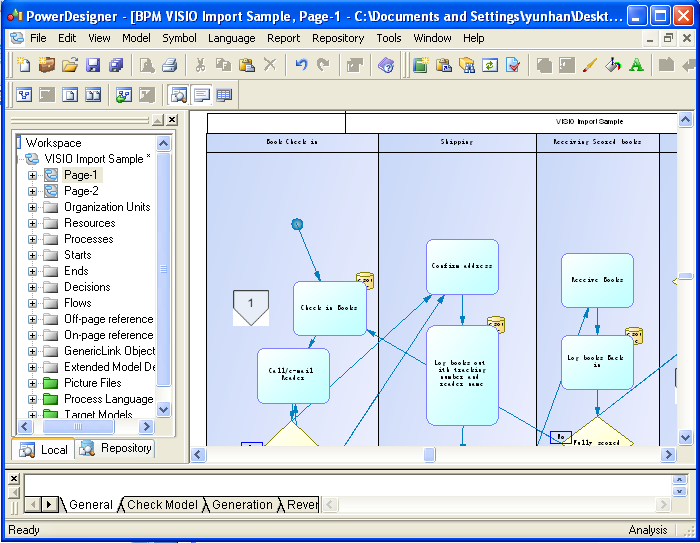Viewport: 700px width, 543px height.
Task: Click the Open folder toolbar icon
Action: (70, 65)
